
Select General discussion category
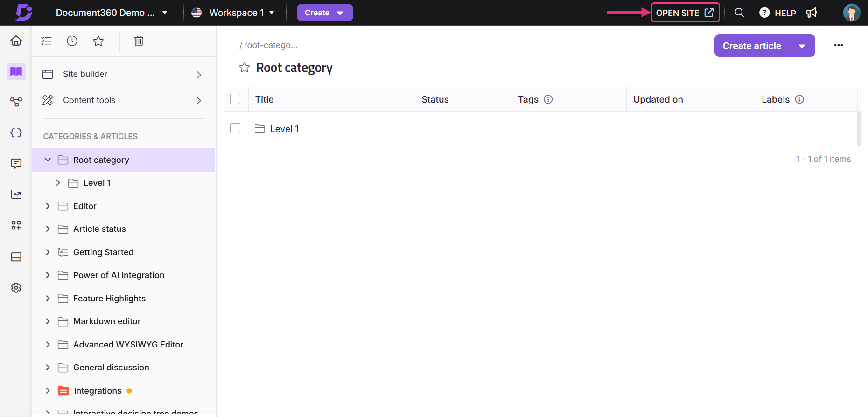click(x=111, y=368)
